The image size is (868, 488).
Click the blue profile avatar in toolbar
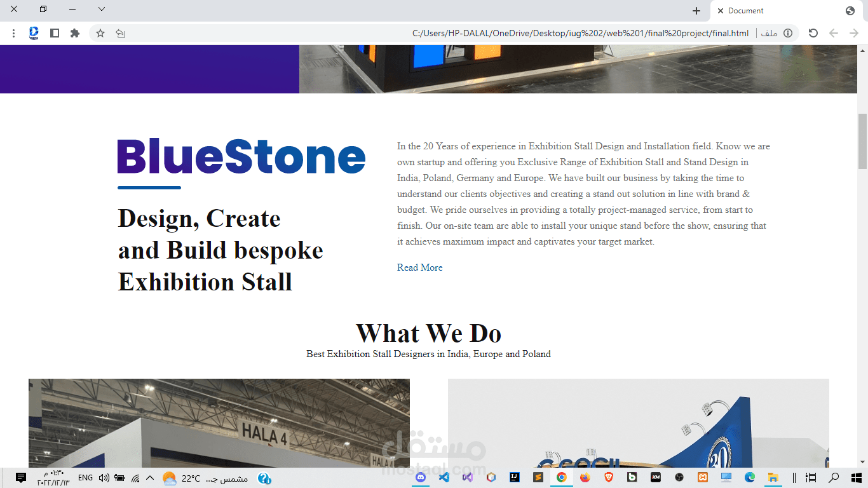click(34, 33)
